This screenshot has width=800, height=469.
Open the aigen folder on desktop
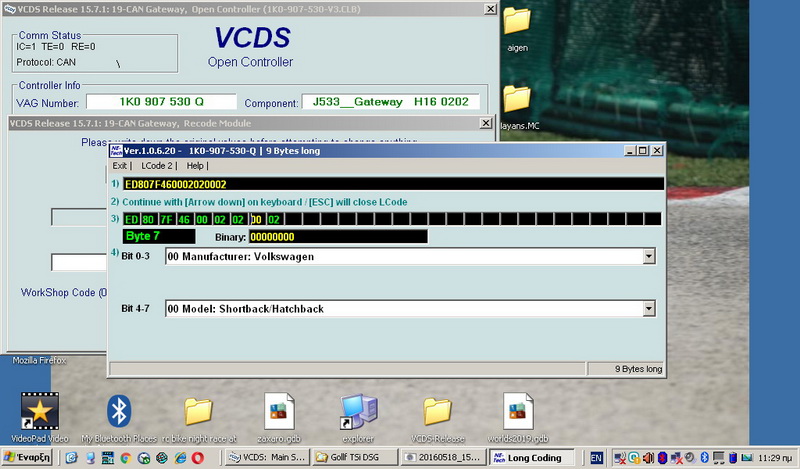pos(517,30)
